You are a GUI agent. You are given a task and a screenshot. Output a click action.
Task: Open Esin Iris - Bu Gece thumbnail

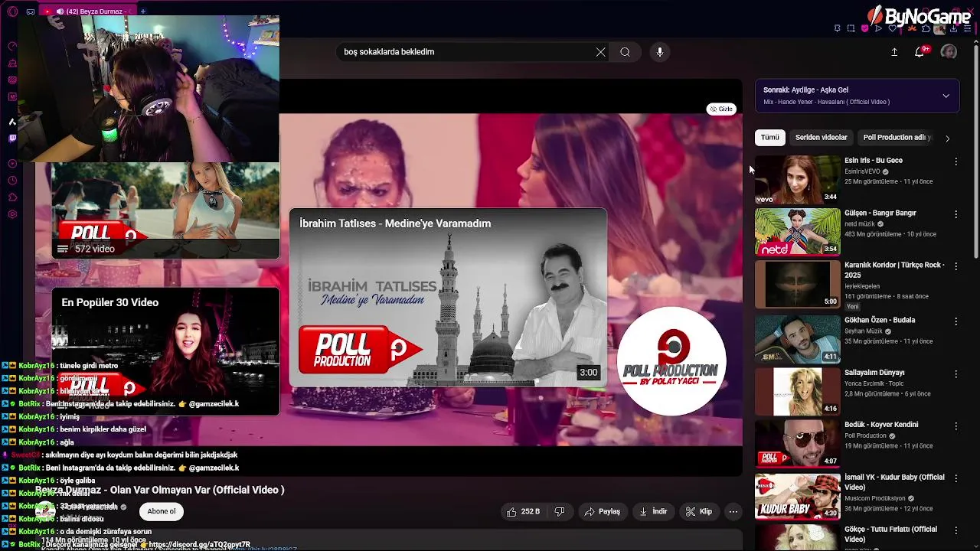(x=797, y=179)
